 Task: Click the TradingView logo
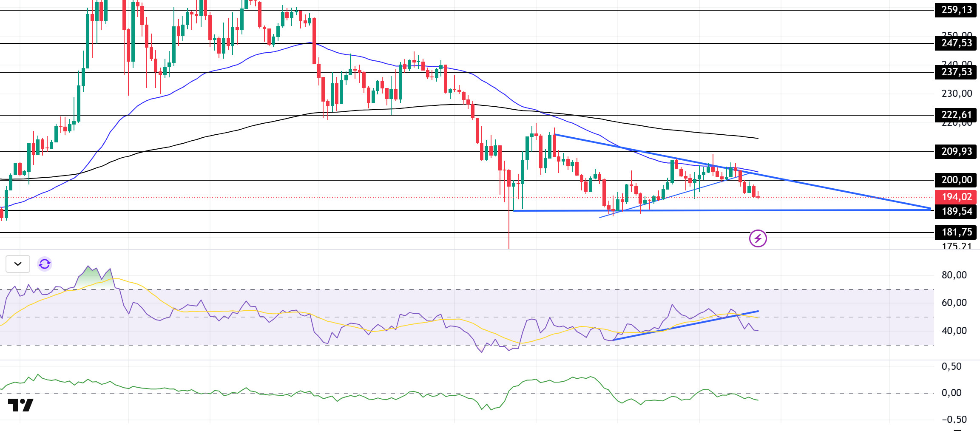click(20, 405)
